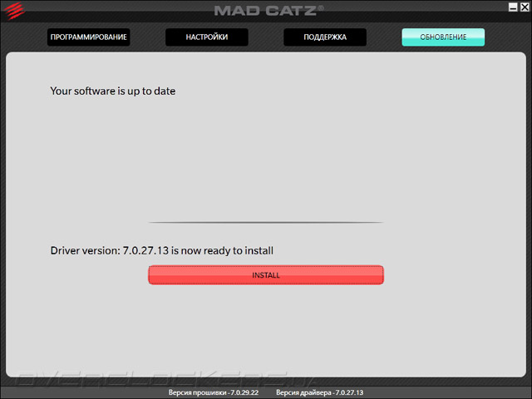This screenshot has width=532, height=399.
Task: Click the MAD CATZ title text
Action: click(268, 11)
